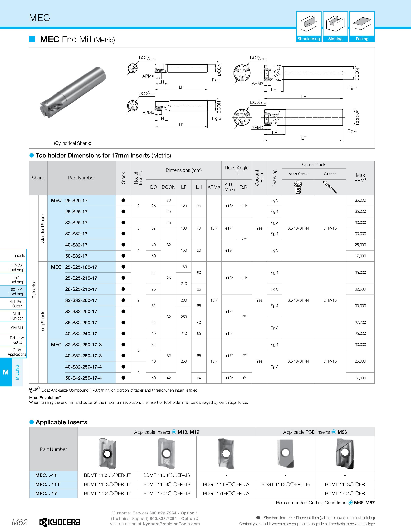Click the Shouldering application icon

click(308, 26)
